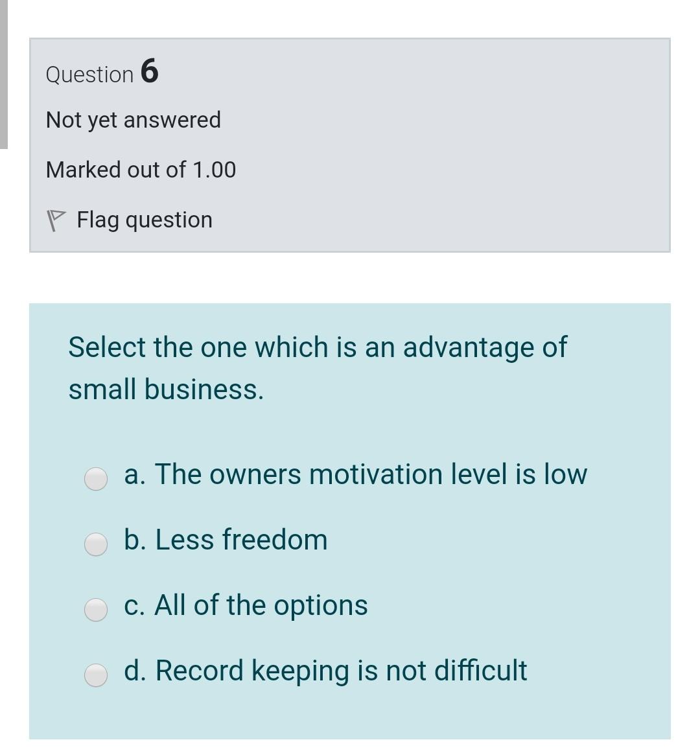The height and width of the screenshot is (753, 700).
Task: Click the letter label d beside last option
Action: coord(134,670)
